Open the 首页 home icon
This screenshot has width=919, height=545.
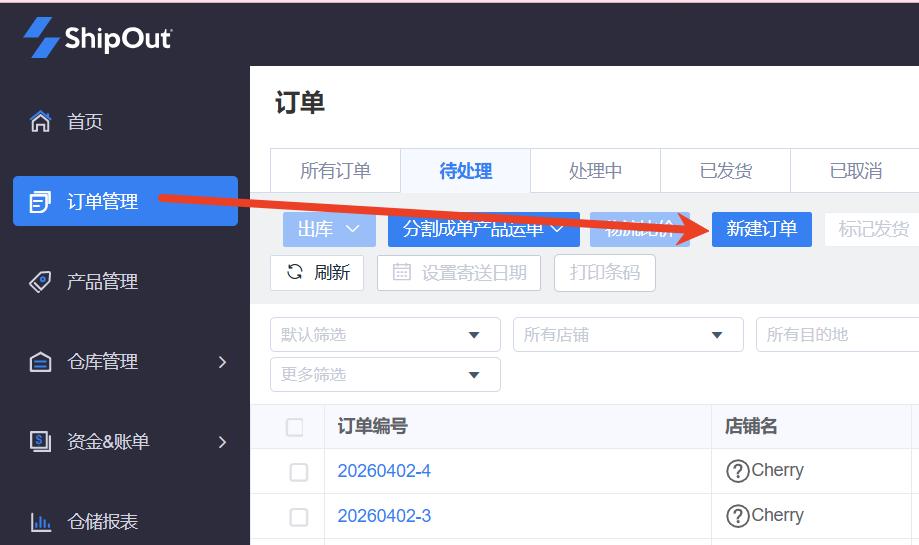click(x=40, y=122)
